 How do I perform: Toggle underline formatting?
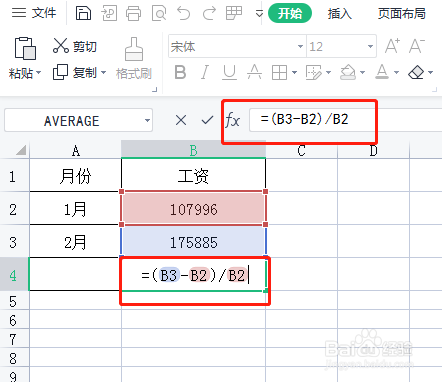(x=230, y=72)
